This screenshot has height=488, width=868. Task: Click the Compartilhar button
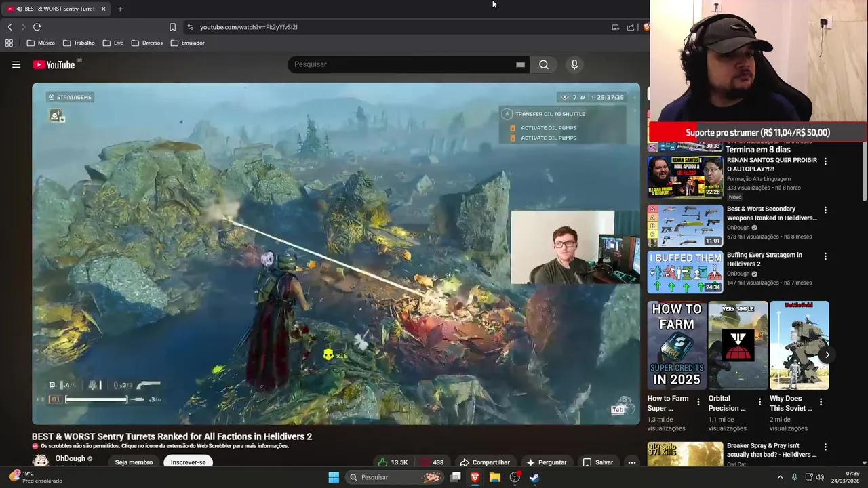tap(484, 462)
